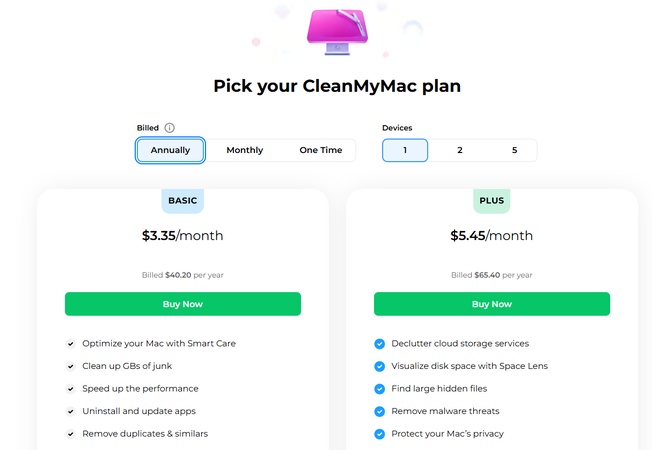Select 1 device option

405,150
